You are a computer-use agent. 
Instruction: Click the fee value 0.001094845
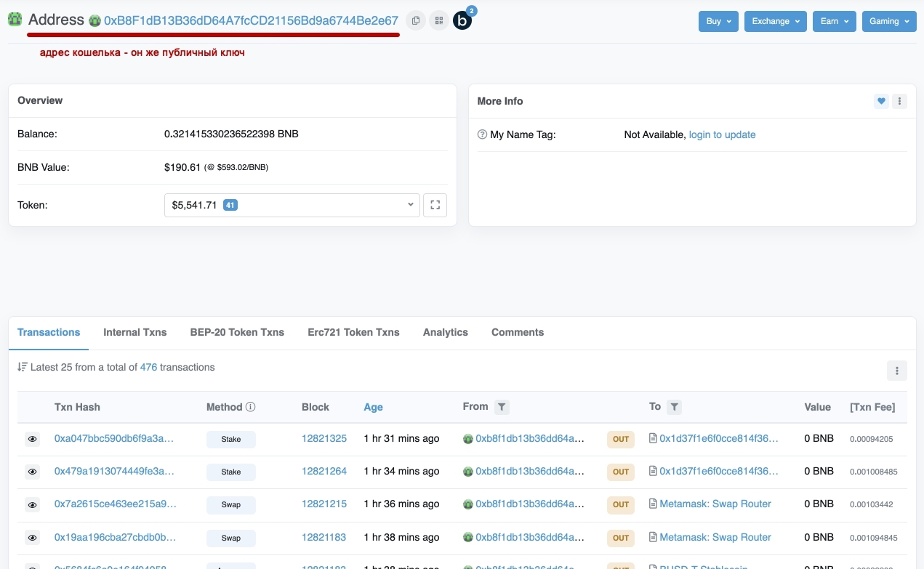874,538
